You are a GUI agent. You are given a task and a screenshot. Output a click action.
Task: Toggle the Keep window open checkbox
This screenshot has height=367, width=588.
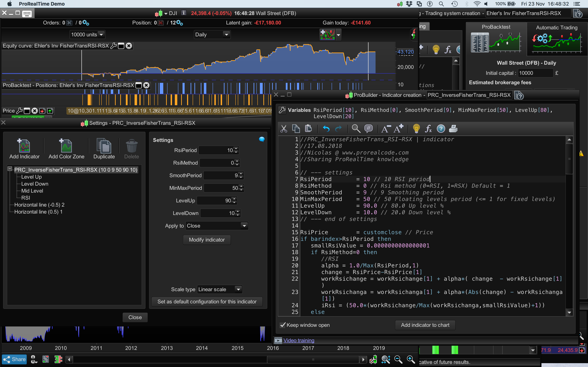click(x=283, y=325)
